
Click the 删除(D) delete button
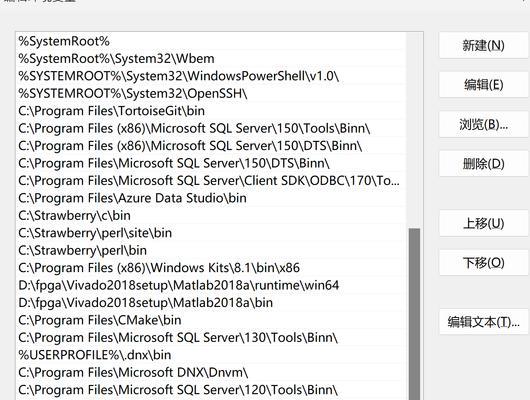click(483, 164)
